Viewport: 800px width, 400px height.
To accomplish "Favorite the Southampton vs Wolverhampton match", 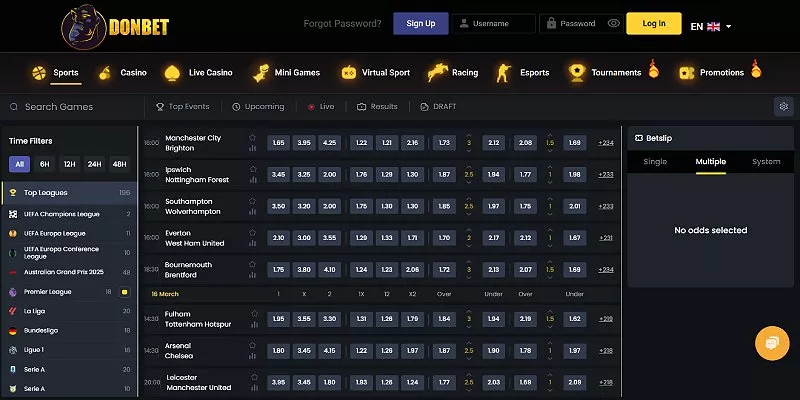I will (x=252, y=201).
